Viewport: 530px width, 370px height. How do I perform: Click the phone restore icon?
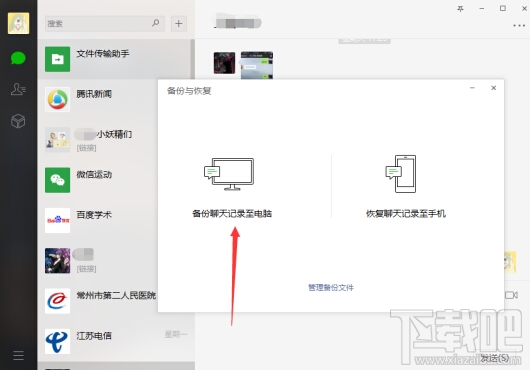[x=401, y=174]
